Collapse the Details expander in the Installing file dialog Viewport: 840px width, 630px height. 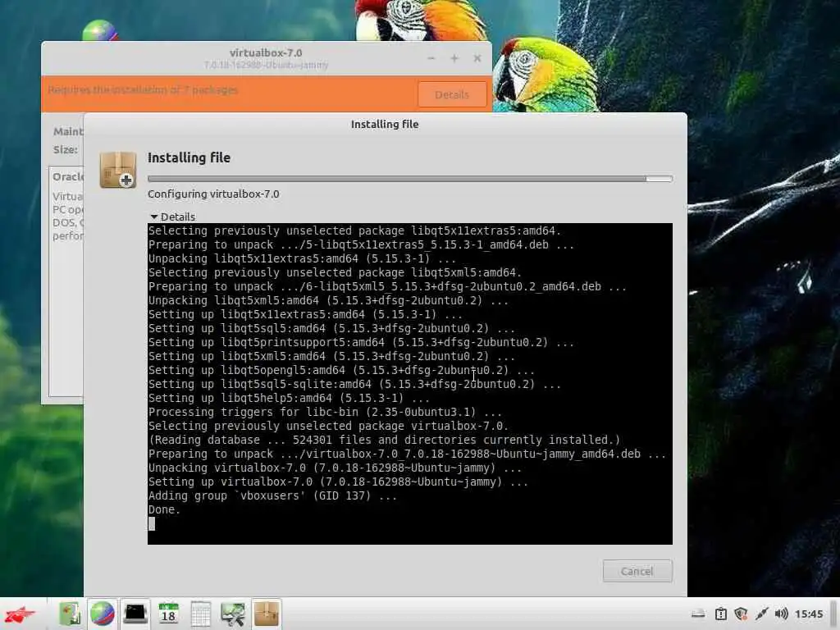coord(172,217)
